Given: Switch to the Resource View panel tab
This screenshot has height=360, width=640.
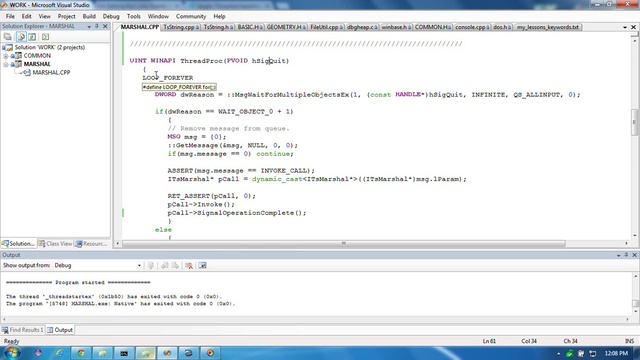Looking at the screenshot, I should [91, 244].
